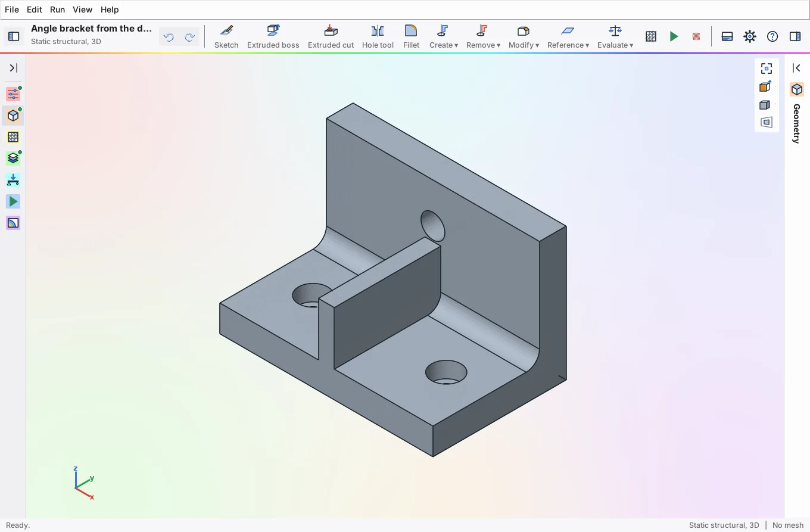This screenshot has width=810, height=532.
Task: Open the Edit menu
Action: [x=35, y=10]
